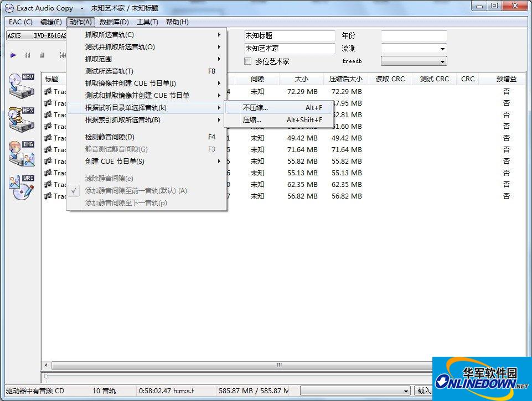Select the ASUS DVD-E616A2 drive selector
Viewport: 532px width, 401px height.
pyautogui.click(x=37, y=35)
